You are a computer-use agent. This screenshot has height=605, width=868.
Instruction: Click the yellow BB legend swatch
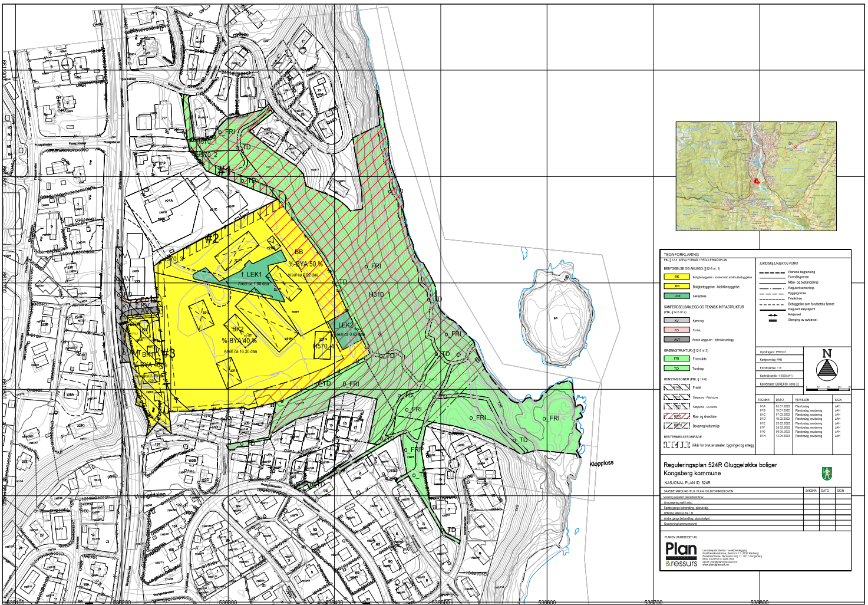(x=676, y=286)
